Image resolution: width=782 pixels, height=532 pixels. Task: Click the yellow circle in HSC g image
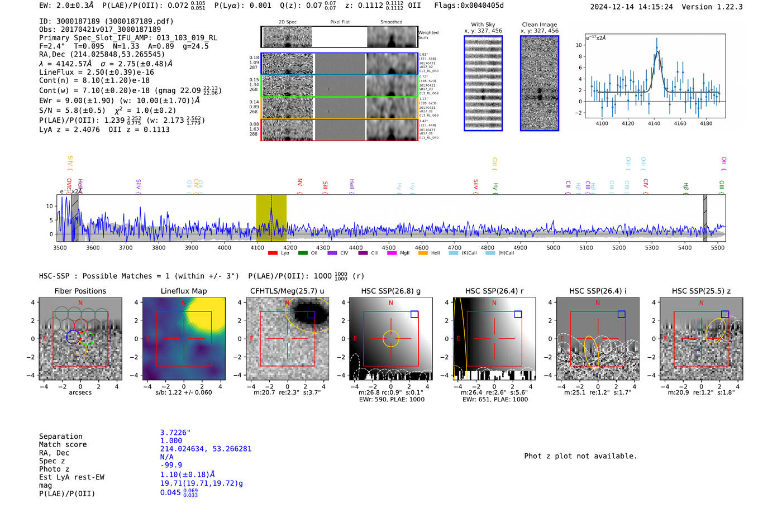click(391, 338)
